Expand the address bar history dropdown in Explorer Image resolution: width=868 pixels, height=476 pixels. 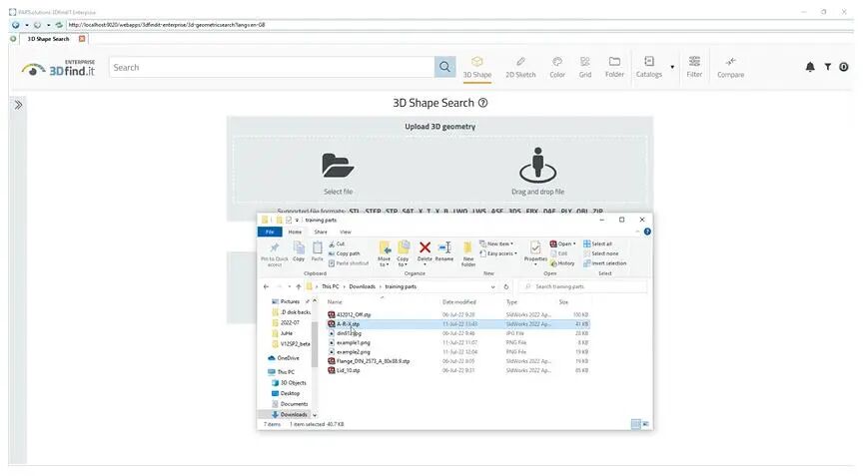pyautogui.click(x=492, y=287)
